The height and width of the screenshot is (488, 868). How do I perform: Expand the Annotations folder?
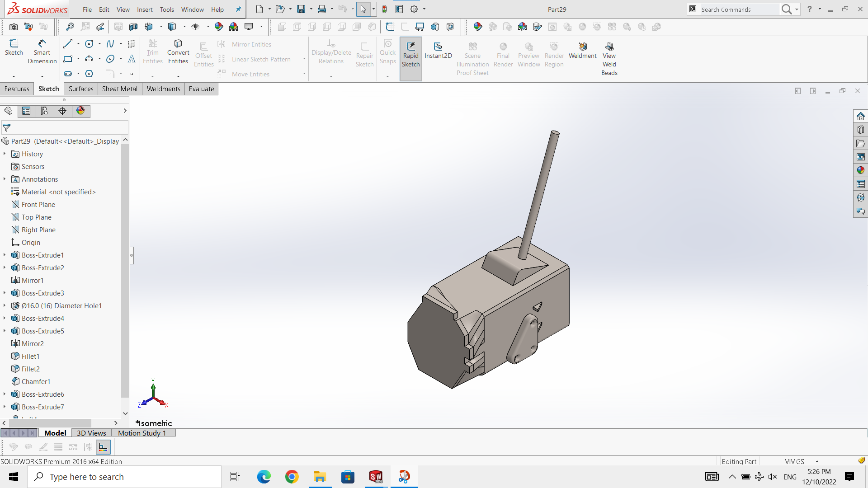[5, 179]
